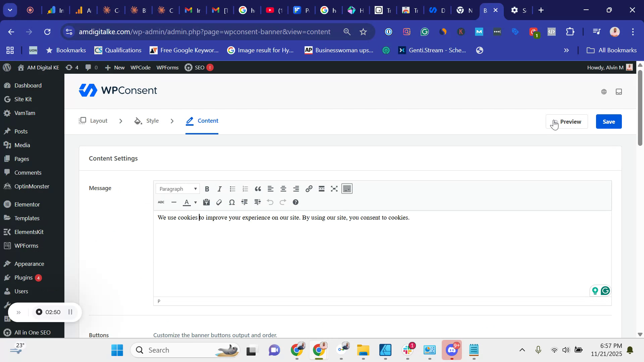
Task: Click center align in the editor toolbar
Action: pyautogui.click(x=283, y=189)
